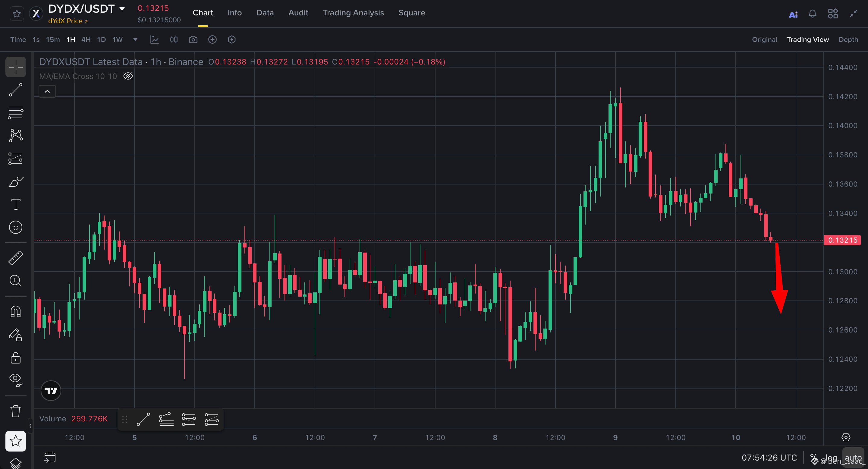The image size is (868, 469).
Task: Open price alert bell icon
Action: 813,14
